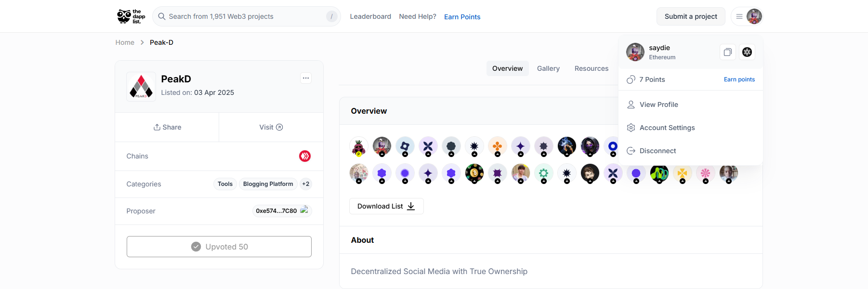Click the Peak-D breadcrumb

tap(161, 42)
